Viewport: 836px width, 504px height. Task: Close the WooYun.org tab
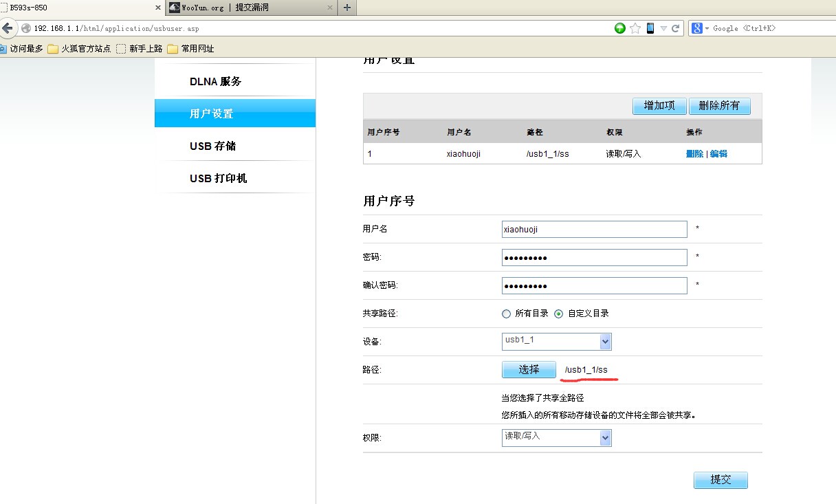[x=330, y=8]
